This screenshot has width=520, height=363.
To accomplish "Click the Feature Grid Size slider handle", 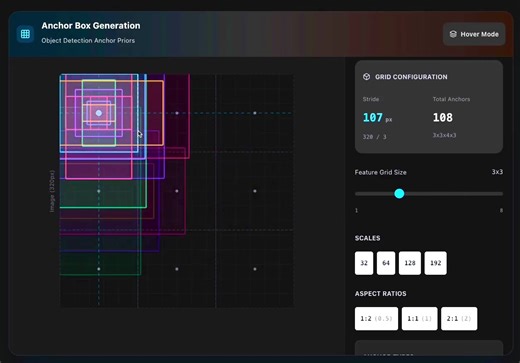I will 399,194.
